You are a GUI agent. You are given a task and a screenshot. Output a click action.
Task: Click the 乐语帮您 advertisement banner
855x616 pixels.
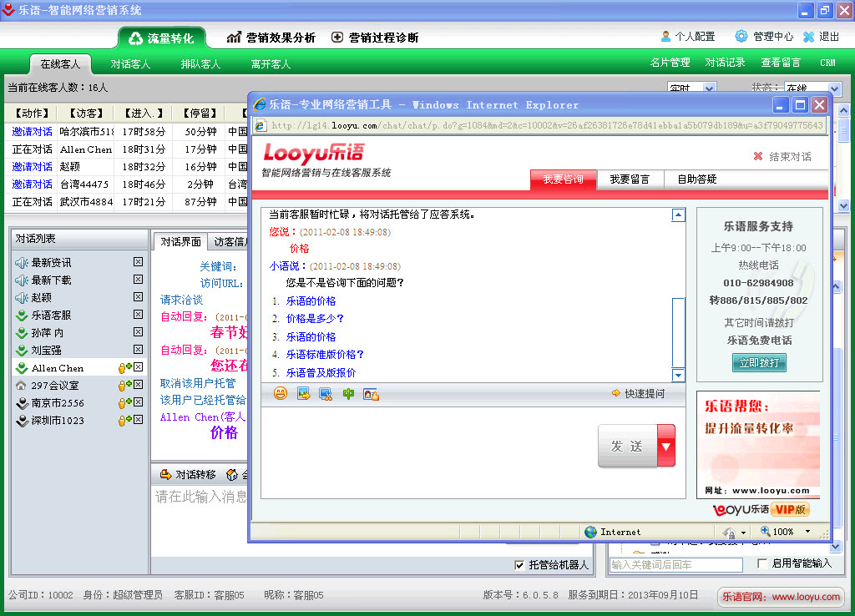(758, 444)
